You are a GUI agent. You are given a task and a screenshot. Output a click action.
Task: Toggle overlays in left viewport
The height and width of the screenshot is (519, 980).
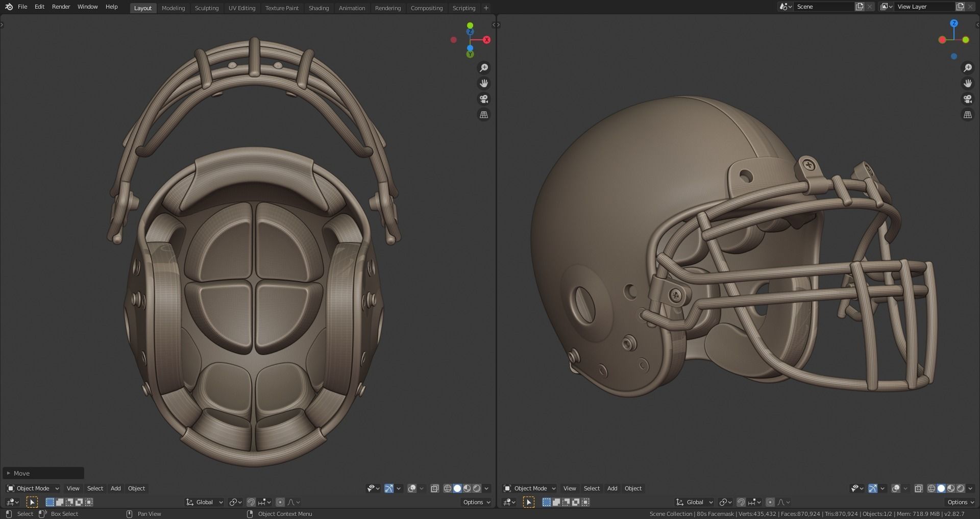(412, 488)
